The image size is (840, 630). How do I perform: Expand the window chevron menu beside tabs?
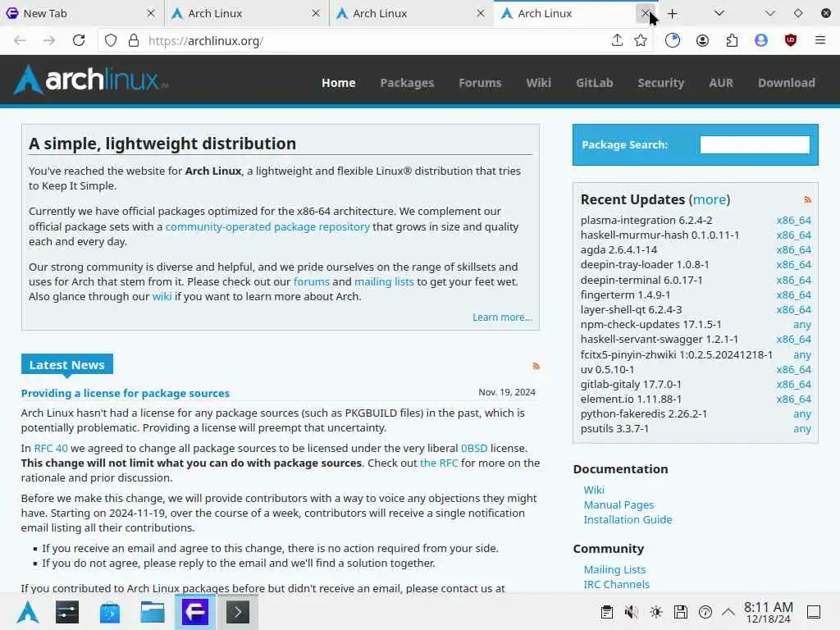(769, 13)
